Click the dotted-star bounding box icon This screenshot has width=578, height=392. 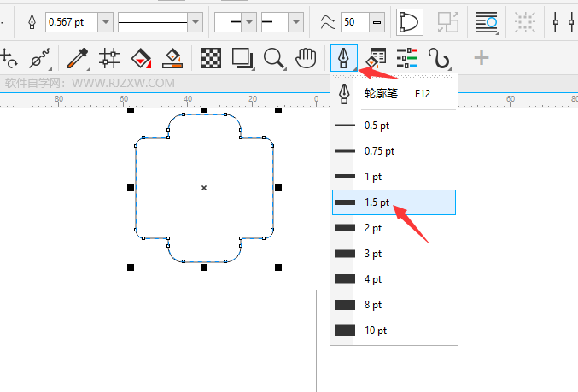(x=525, y=22)
